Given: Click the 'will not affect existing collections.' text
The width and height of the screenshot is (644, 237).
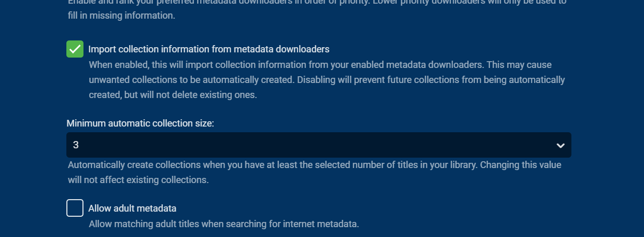Looking at the screenshot, I should pyautogui.click(x=138, y=180).
